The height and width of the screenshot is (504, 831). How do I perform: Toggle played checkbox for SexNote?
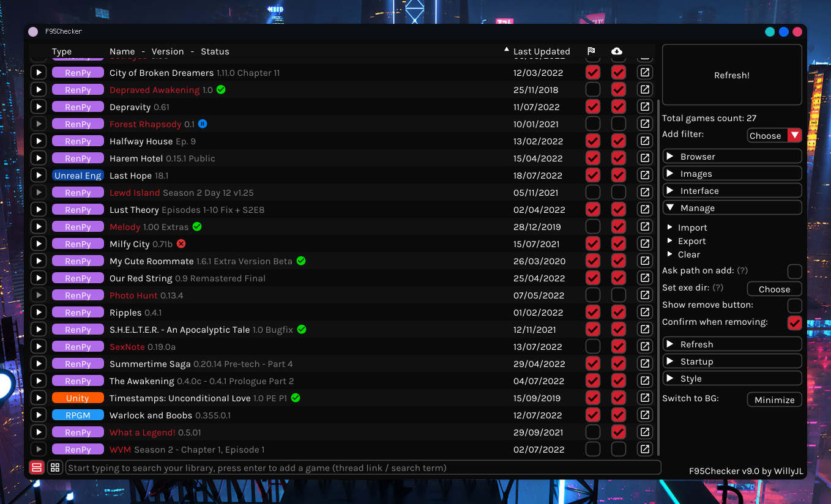[593, 347]
